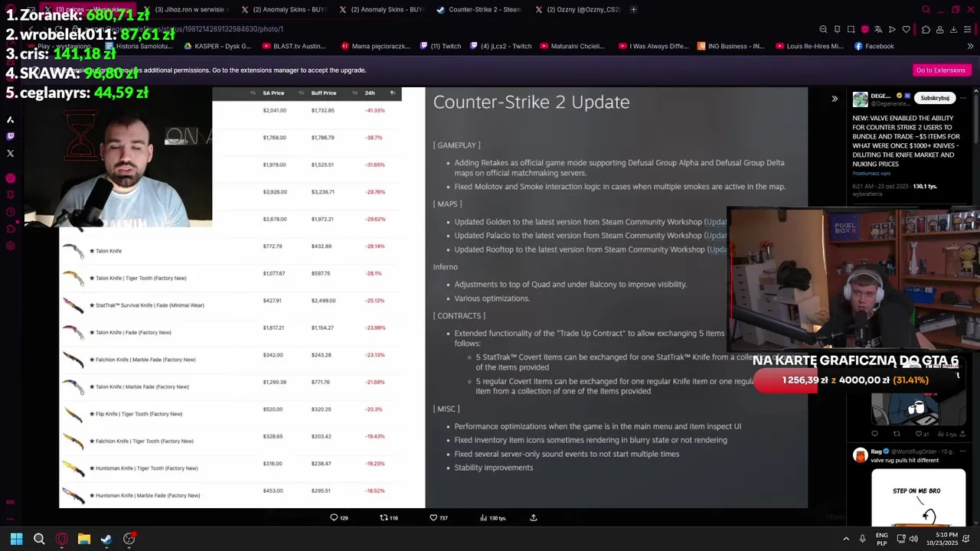The height and width of the screenshot is (551, 980).
Task: Click the heart bookmark icon in address bar
Action: pyautogui.click(x=906, y=29)
